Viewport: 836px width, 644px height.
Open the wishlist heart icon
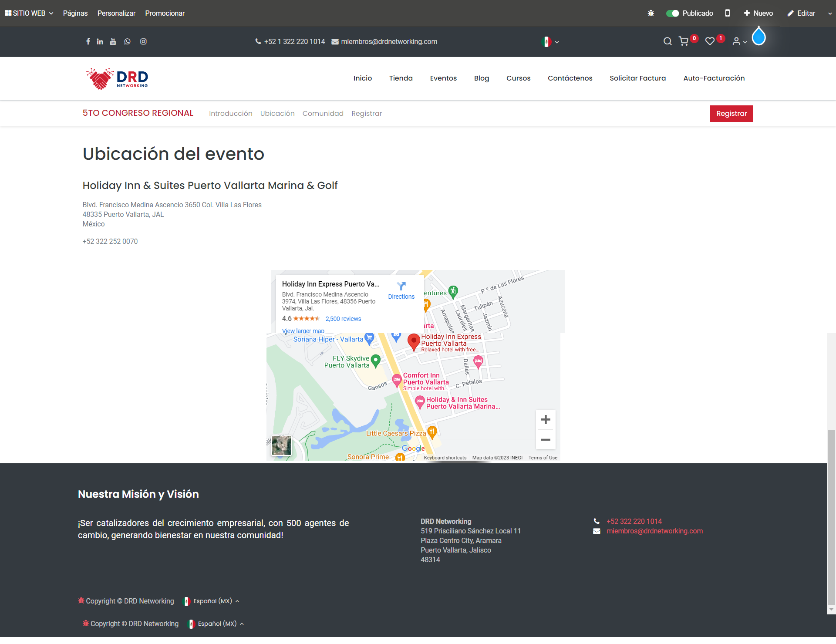click(710, 41)
